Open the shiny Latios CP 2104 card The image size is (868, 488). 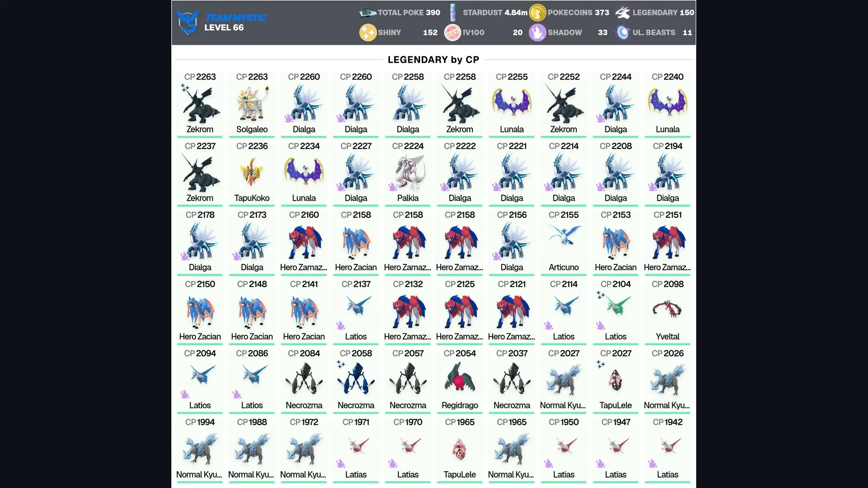tap(616, 311)
